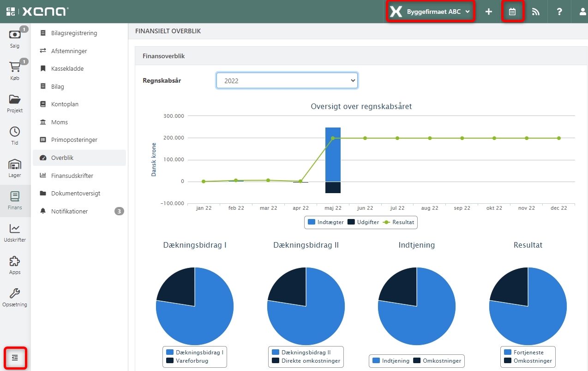588x371 pixels.
Task: Click the Vareforbrug legend color swatch
Action: 170,360
